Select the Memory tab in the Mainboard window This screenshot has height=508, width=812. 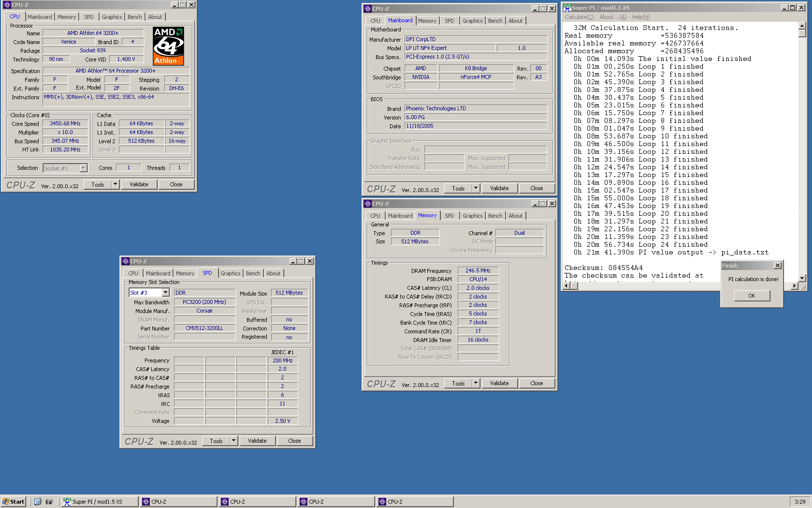coord(427,21)
